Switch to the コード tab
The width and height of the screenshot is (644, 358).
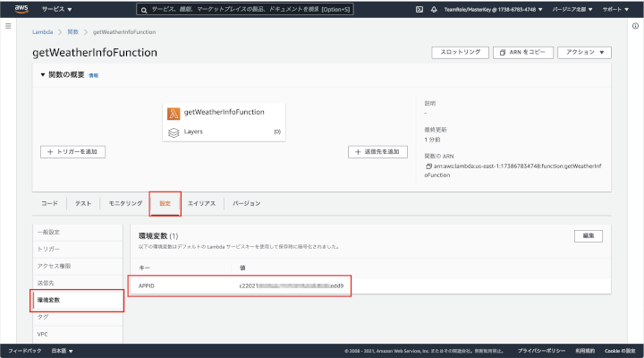tap(49, 203)
